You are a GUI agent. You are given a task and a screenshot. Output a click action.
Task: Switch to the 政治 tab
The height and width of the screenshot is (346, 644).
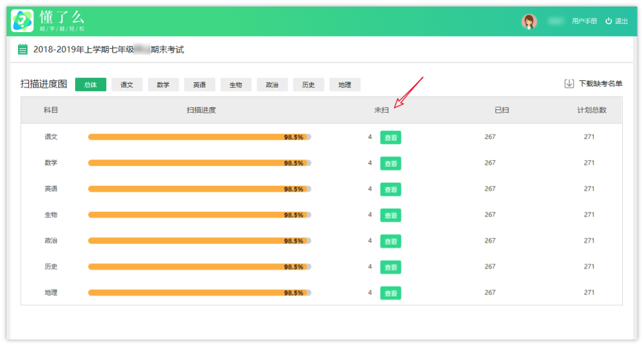[272, 84]
